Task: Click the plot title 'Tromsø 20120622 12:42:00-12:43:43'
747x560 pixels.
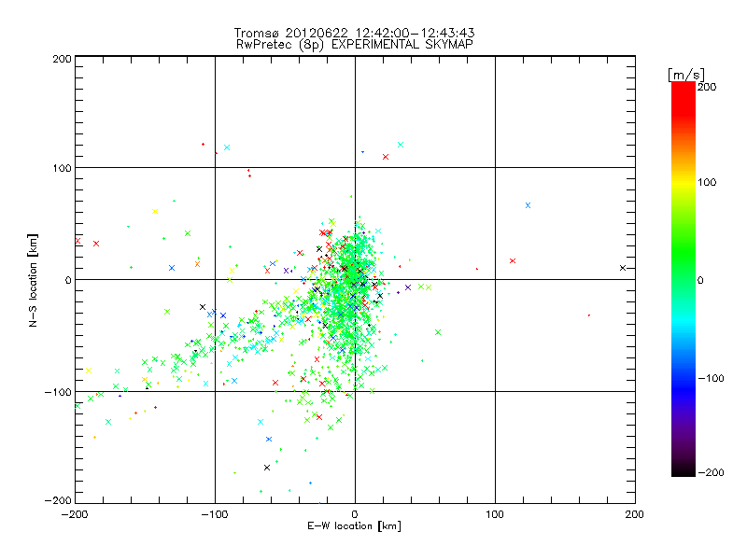Action: click(355, 33)
